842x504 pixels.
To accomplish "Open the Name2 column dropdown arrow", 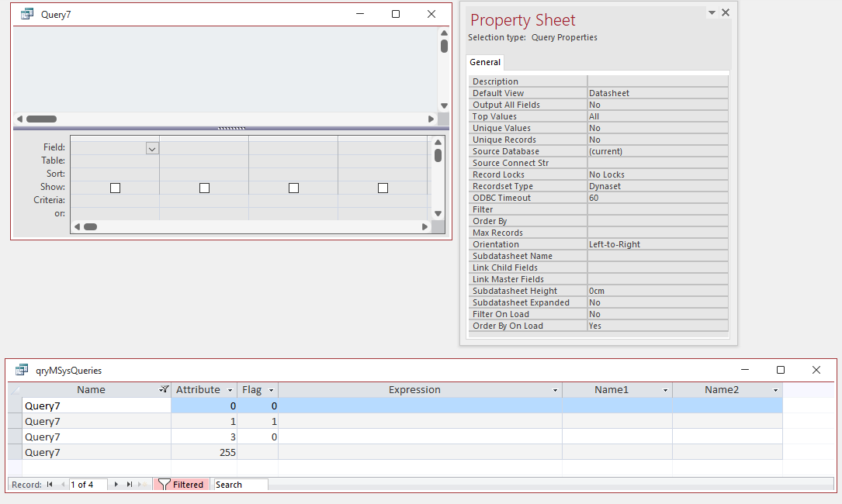I will tap(775, 390).
